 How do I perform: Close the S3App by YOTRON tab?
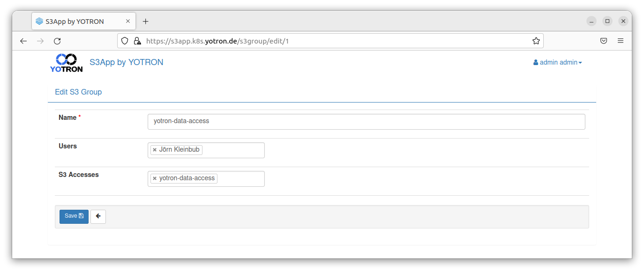pos(128,22)
